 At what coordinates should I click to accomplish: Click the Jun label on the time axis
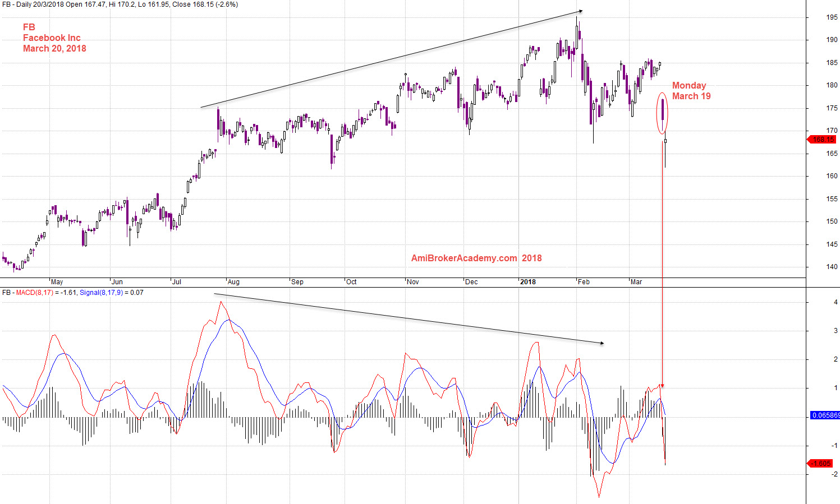click(117, 282)
